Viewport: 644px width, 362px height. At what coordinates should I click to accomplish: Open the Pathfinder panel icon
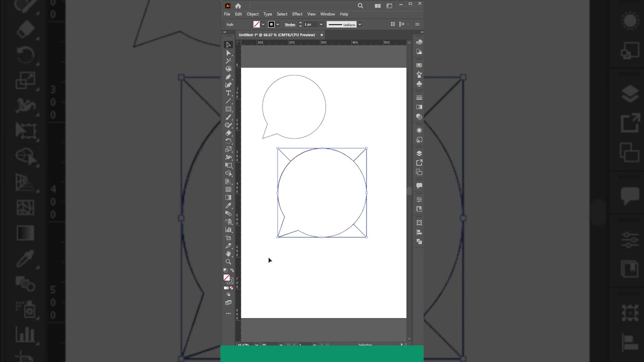(x=419, y=242)
